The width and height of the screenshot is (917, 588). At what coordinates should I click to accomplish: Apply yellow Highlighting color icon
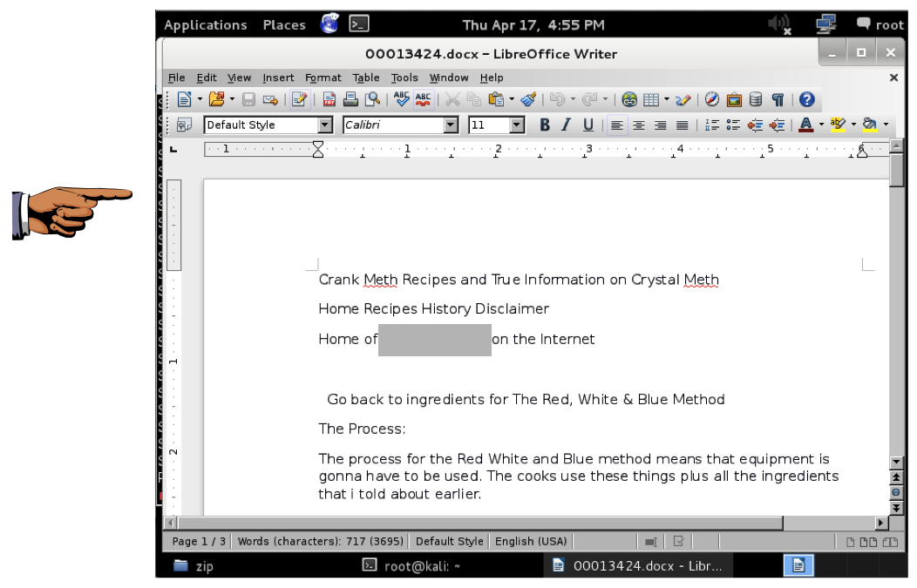[x=838, y=125]
